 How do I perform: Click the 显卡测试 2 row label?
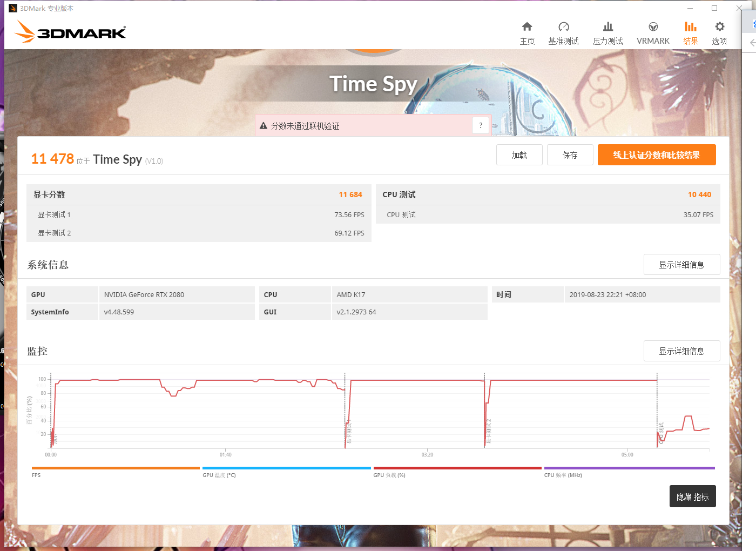coord(54,233)
